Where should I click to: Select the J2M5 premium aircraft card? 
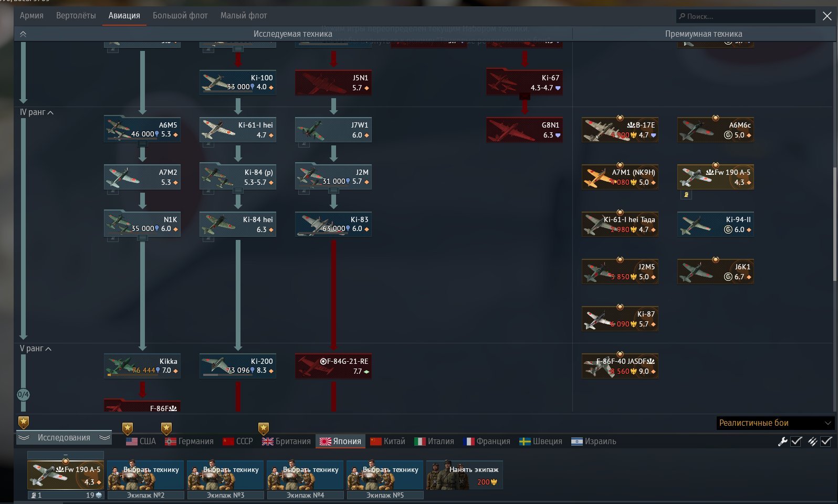[x=620, y=271]
